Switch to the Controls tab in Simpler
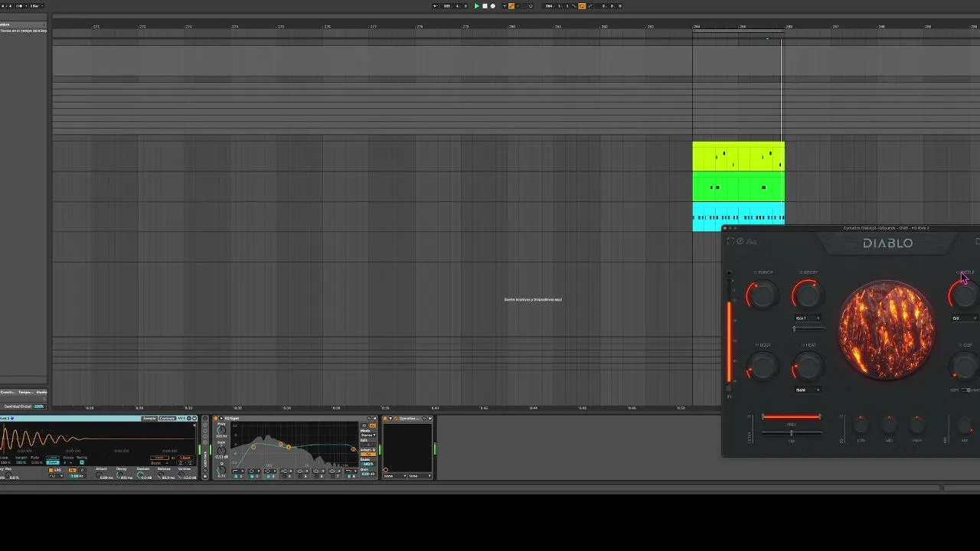This screenshot has width=980, height=551. click(x=168, y=419)
